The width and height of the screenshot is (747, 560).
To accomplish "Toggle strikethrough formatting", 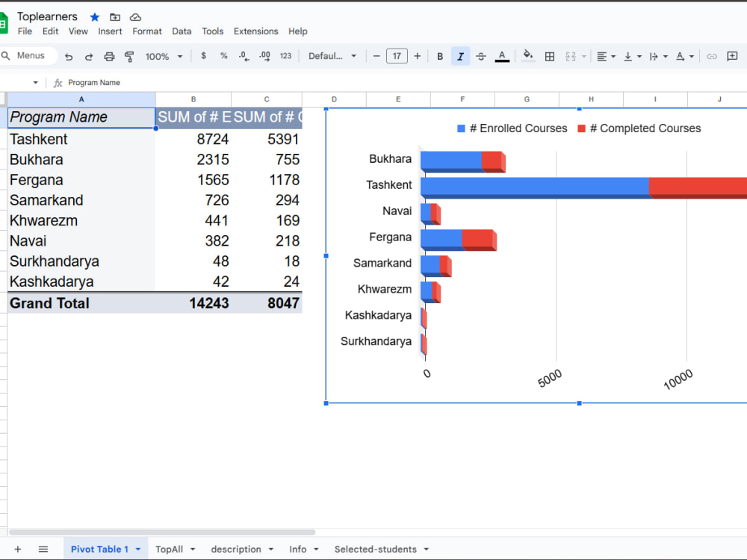I will [x=480, y=56].
